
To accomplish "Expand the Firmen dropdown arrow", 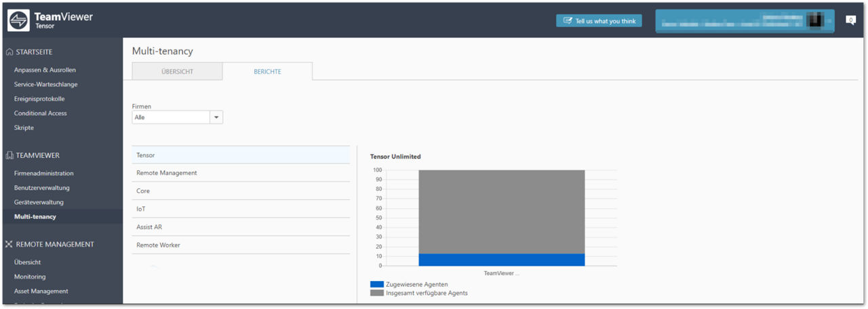I will pos(216,117).
